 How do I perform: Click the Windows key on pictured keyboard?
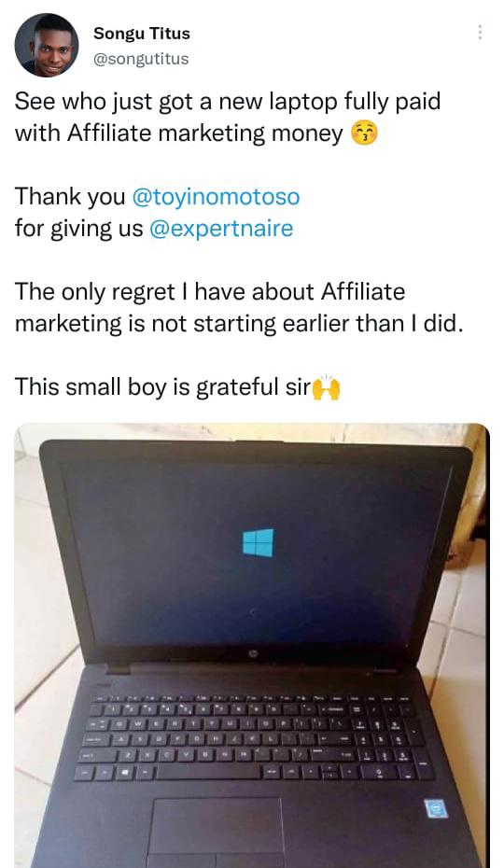tap(126, 772)
